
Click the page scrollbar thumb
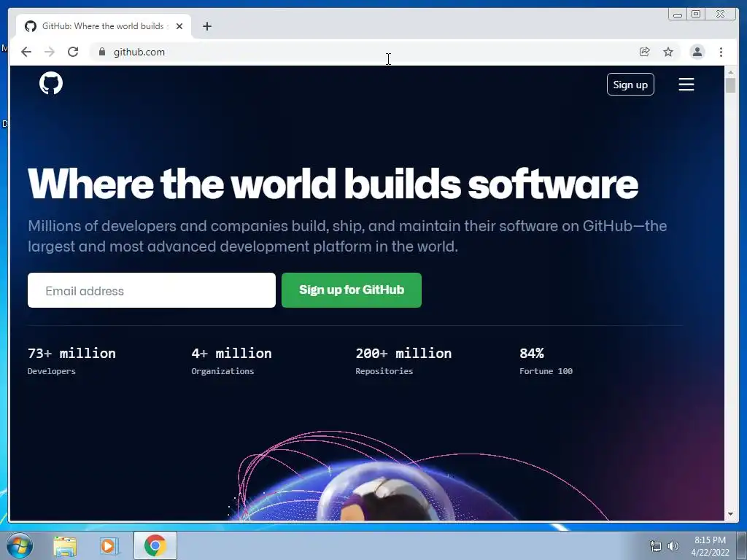[730, 85]
